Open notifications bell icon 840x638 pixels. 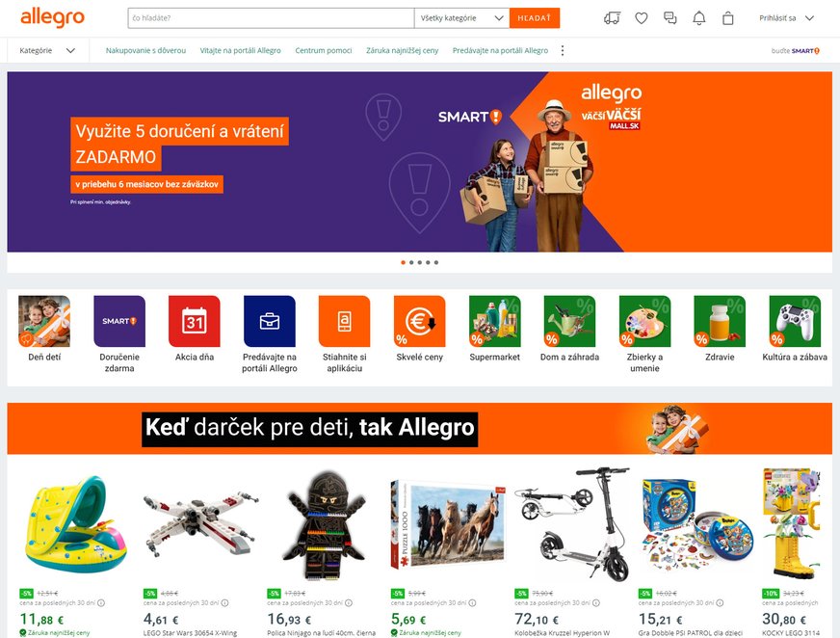click(x=699, y=18)
